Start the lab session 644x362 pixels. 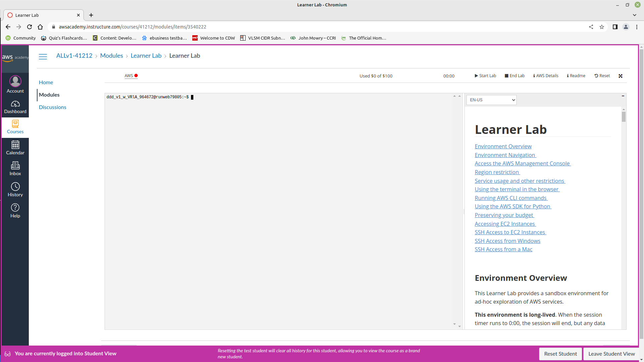pyautogui.click(x=485, y=75)
